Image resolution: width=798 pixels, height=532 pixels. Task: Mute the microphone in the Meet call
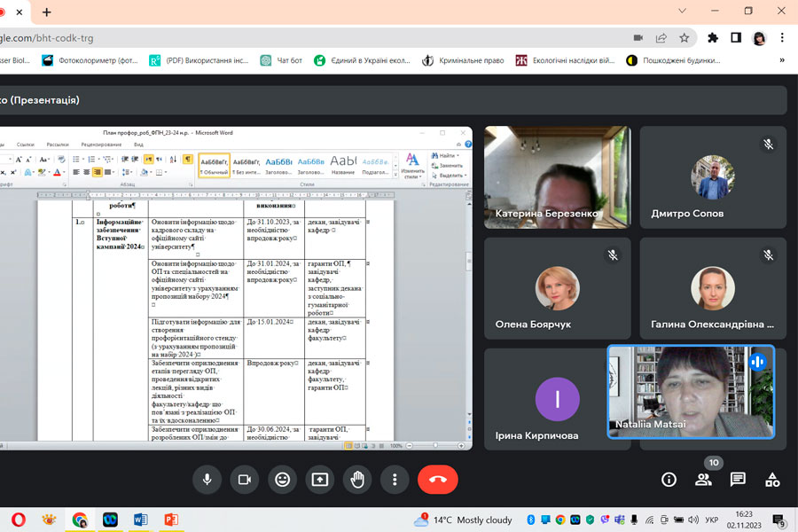pos(207,480)
